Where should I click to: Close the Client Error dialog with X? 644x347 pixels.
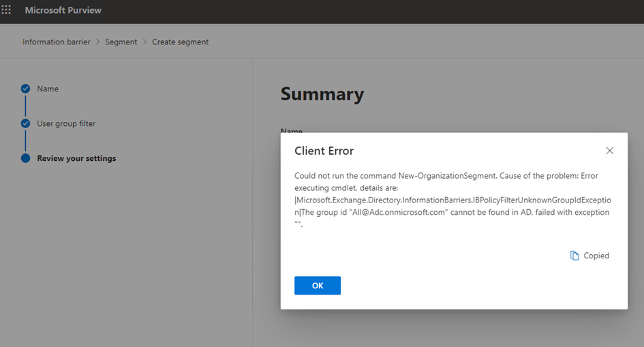click(x=609, y=151)
